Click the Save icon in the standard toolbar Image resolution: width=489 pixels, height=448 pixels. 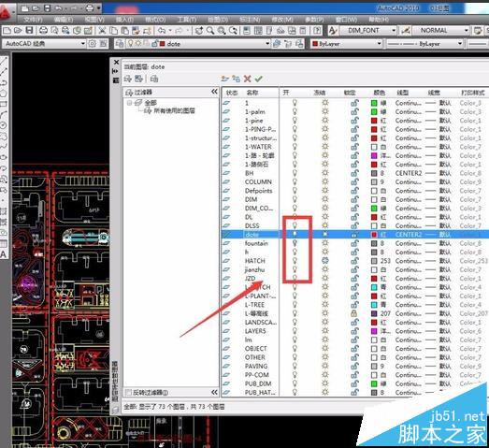click(29, 30)
